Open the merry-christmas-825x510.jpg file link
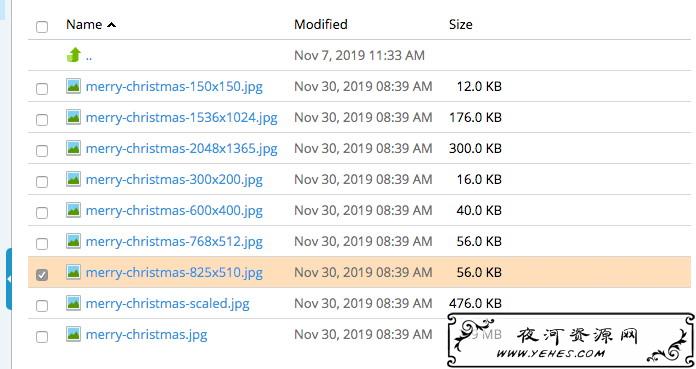This screenshot has width=696, height=369. coord(174,272)
